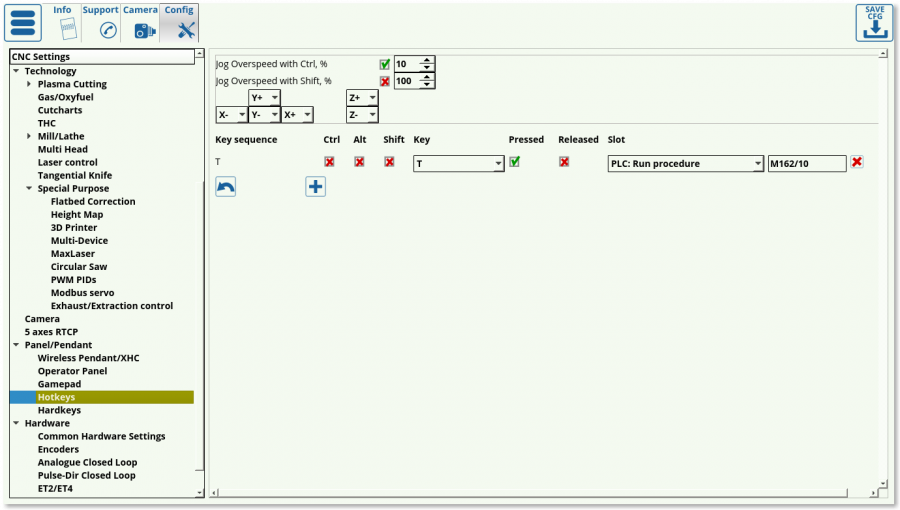Open the X+ jog key dropdown
The width and height of the screenshot is (900, 510).
[x=297, y=115]
